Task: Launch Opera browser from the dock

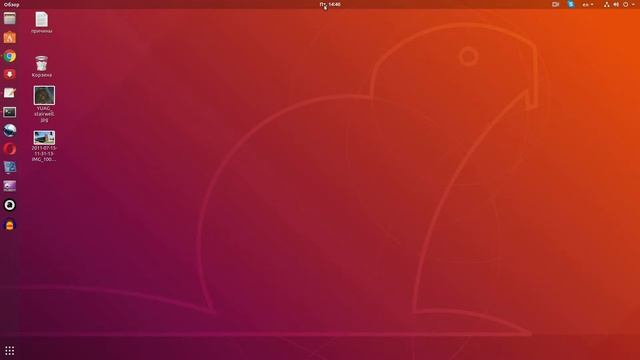Action: (x=10, y=149)
